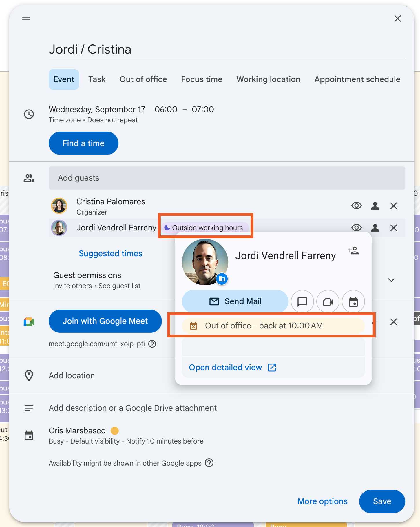
Task: Click Jordi's profile photo in popup
Action: [x=205, y=262]
